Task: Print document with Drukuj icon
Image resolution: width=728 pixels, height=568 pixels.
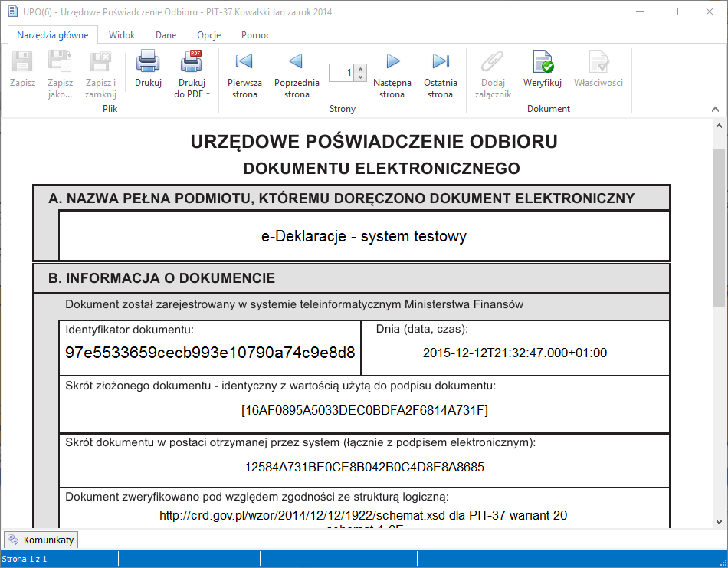Action: (148, 62)
